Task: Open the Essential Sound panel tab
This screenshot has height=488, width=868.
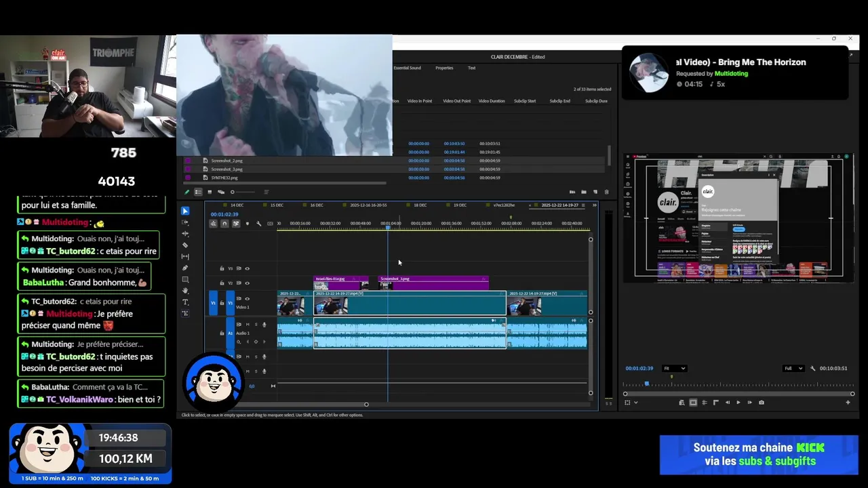Action: coord(407,68)
